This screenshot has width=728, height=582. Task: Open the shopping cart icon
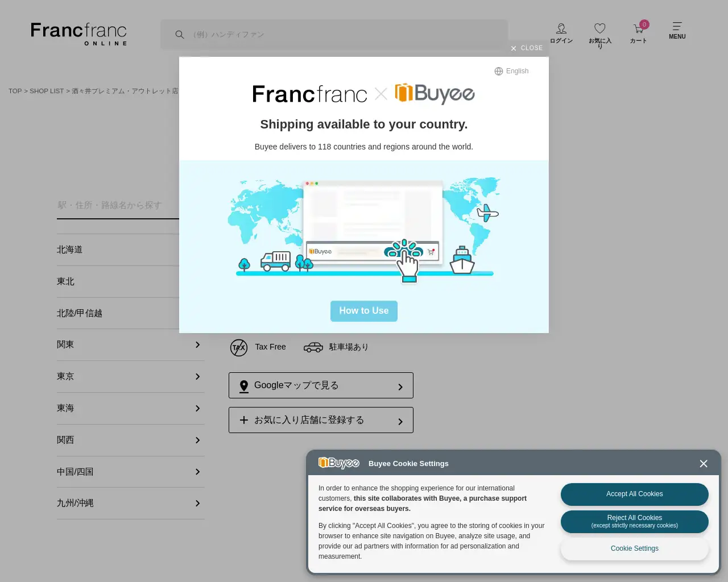[638, 29]
